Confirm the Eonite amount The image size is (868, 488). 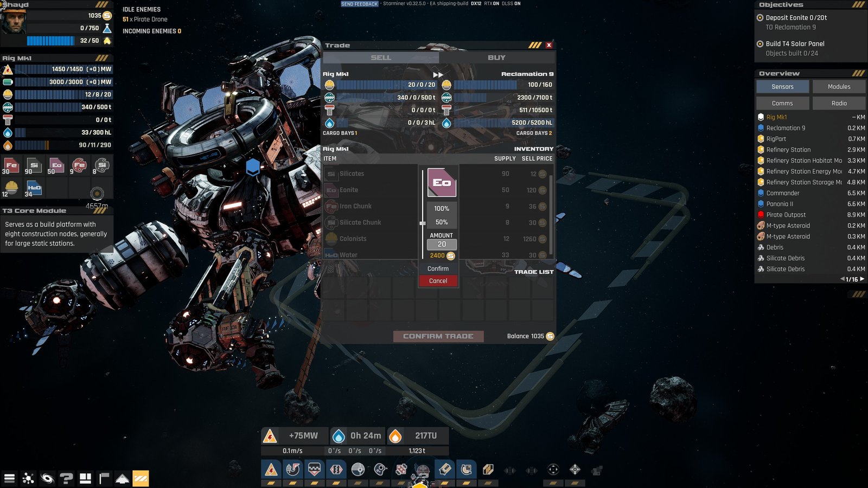pyautogui.click(x=438, y=268)
